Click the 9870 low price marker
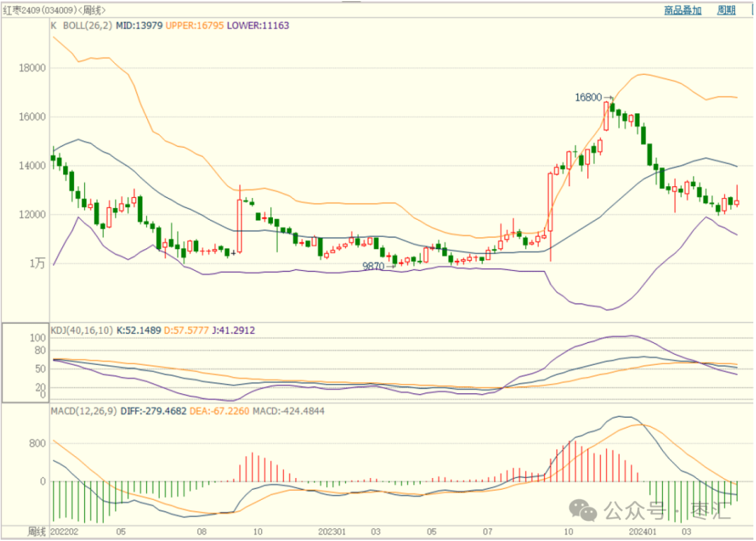 (373, 267)
